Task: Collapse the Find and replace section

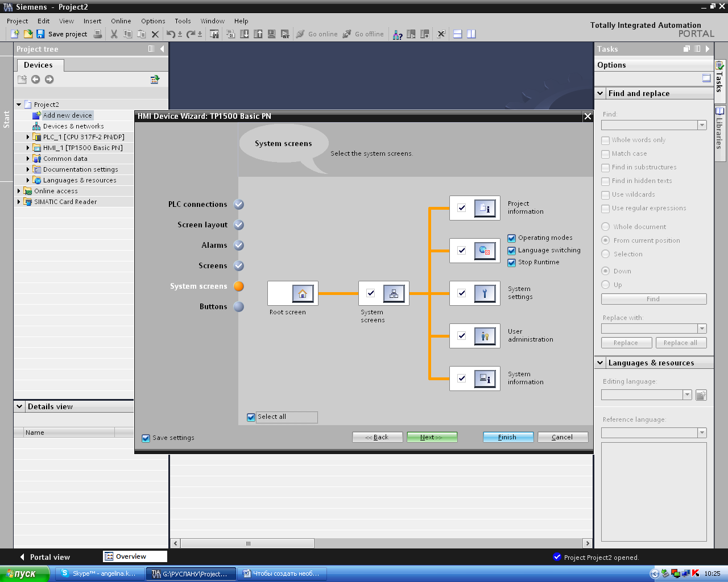Action: [600, 93]
